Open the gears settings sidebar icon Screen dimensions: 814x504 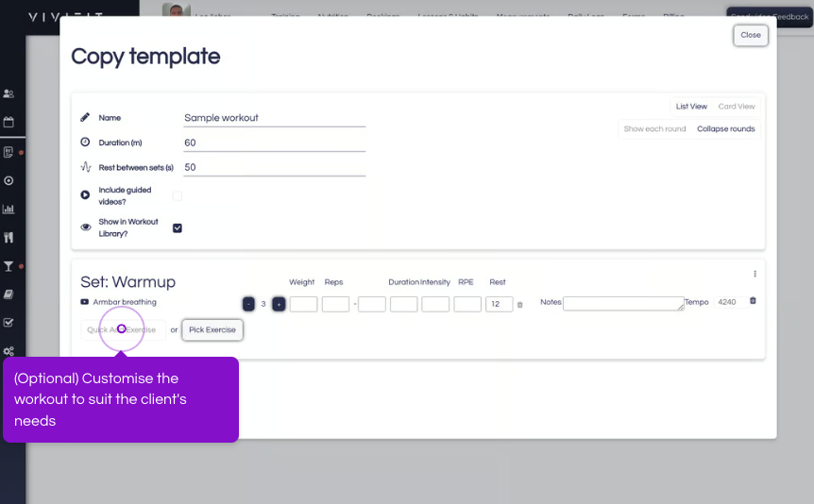click(8, 351)
